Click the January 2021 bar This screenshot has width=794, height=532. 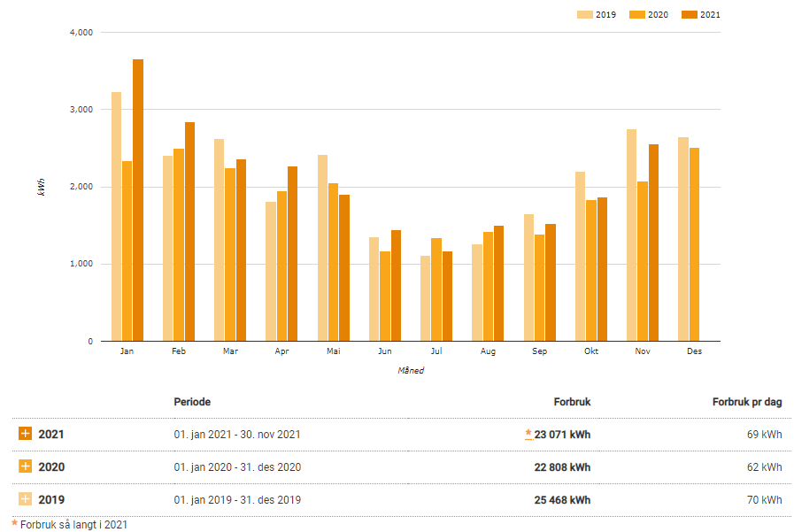tap(138, 200)
